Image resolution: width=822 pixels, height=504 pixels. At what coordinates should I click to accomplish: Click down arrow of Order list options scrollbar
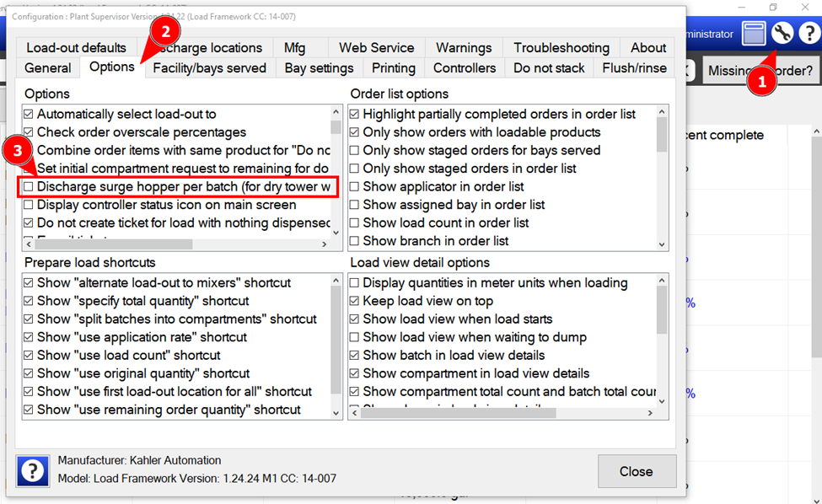(x=662, y=233)
